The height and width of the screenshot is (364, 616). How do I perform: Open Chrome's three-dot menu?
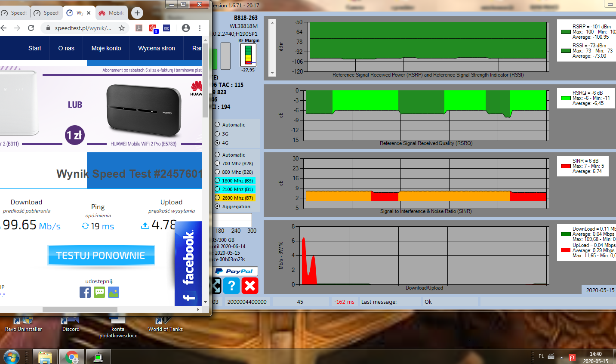pyautogui.click(x=200, y=28)
